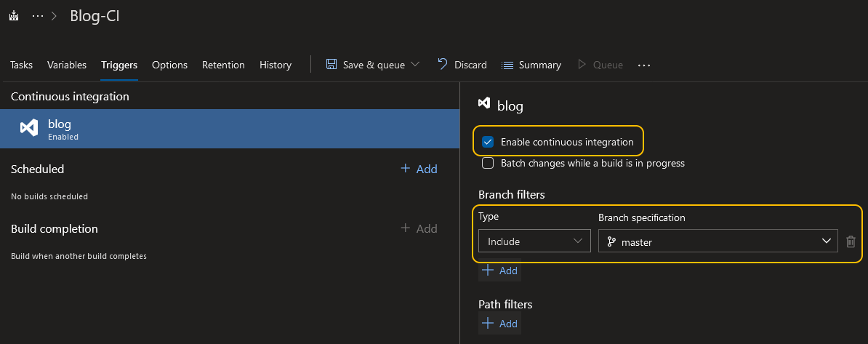
Task: Switch to the Variables tab
Action: point(67,65)
